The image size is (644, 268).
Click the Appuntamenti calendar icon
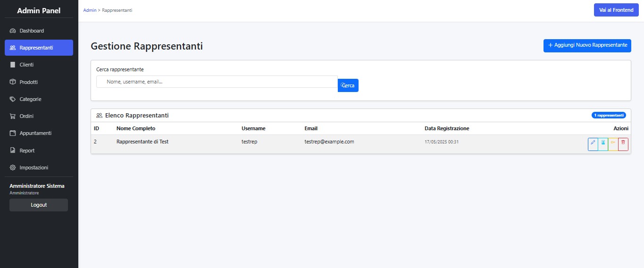coord(13,133)
